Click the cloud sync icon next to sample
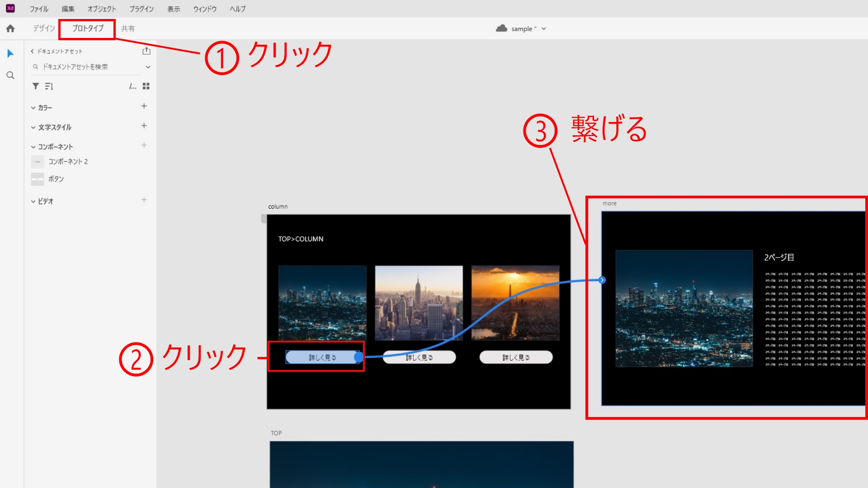This screenshot has height=488, width=868. coord(501,28)
